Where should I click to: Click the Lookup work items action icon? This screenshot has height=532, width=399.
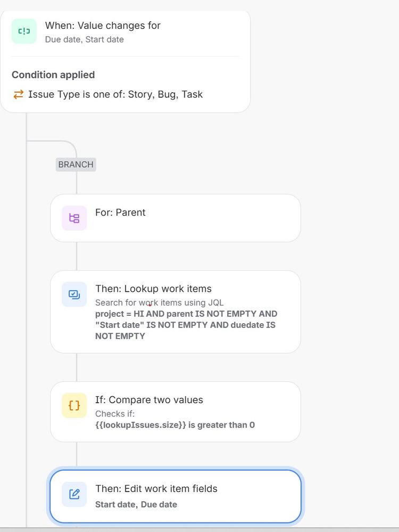[x=74, y=294]
